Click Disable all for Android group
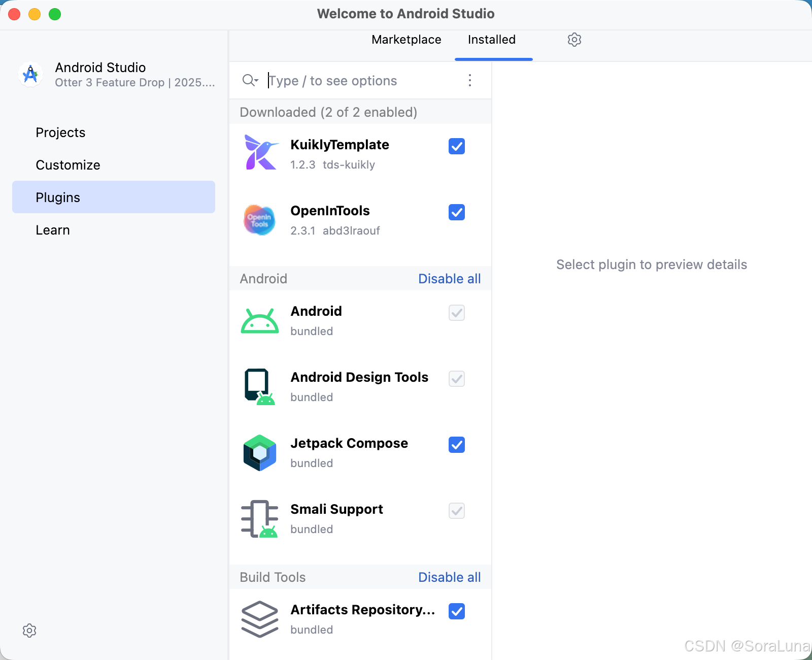812x660 pixels. (449, 279)
